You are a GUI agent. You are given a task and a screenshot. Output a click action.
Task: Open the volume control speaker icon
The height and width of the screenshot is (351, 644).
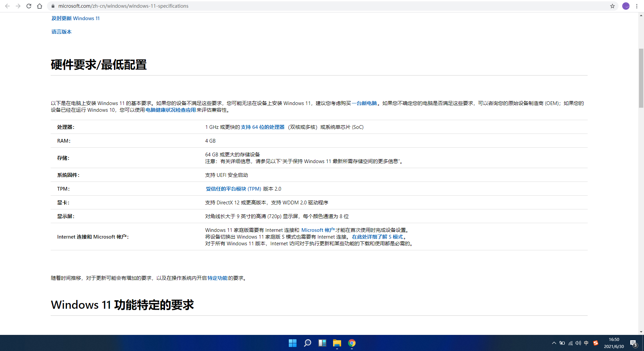[x=578, y=343]
